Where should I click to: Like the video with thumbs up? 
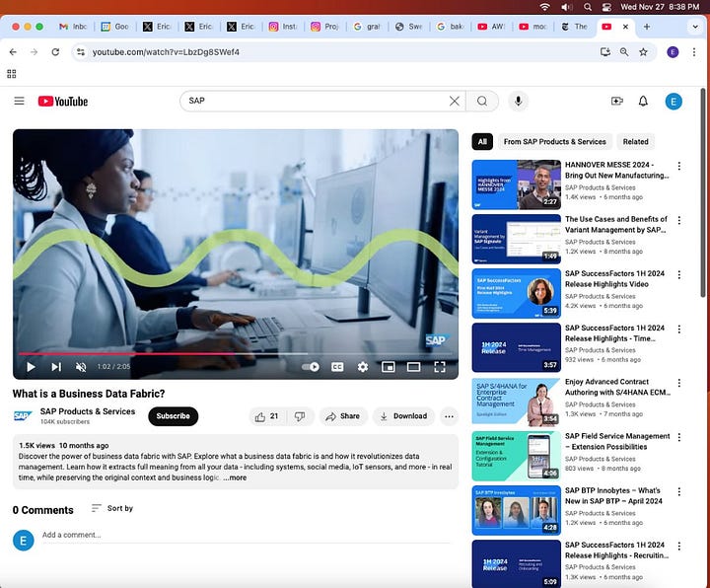coord(266,416)
